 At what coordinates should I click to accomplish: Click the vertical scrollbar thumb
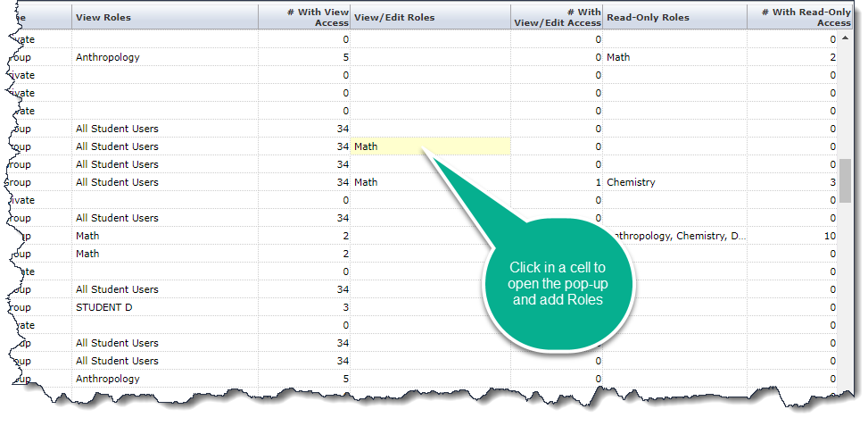coord(845,180)
